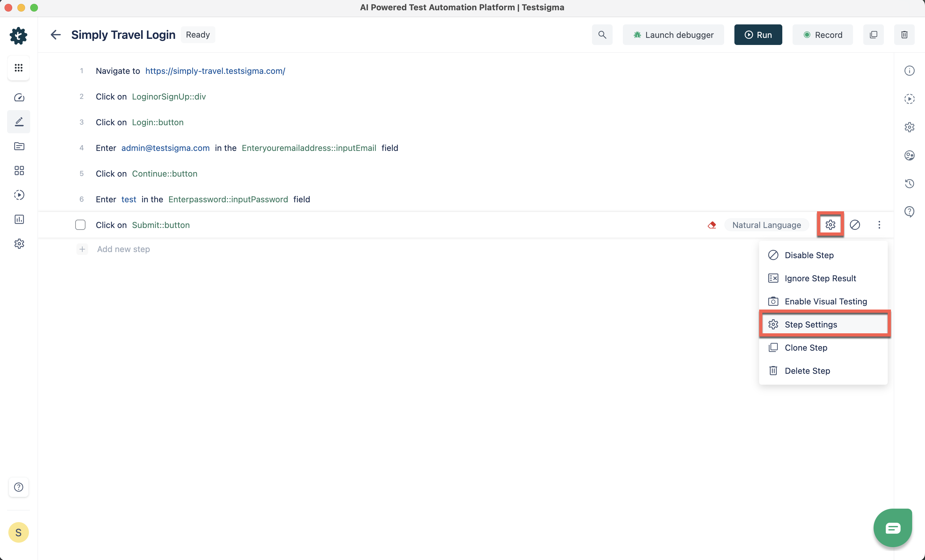The width and height of the screenshot is (925, 560).
Task: Click the step settings gear icon
Action: (831, 224)
